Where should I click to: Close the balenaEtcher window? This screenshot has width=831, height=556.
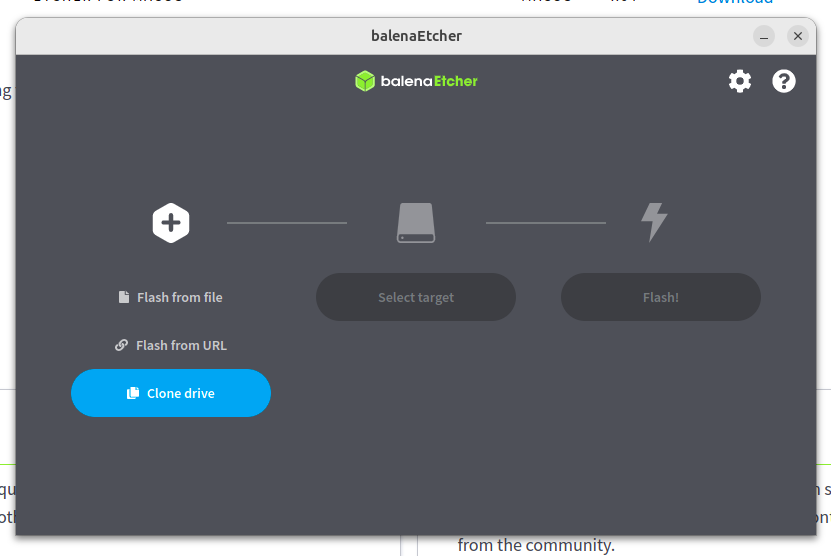click(798, 36)
